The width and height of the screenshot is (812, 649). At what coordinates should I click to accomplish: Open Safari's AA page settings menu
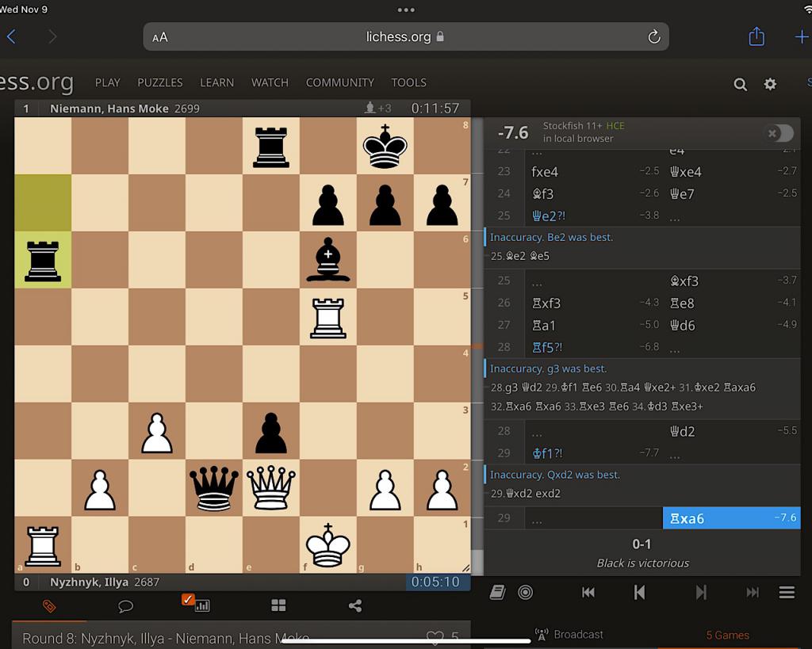point(160,37)
